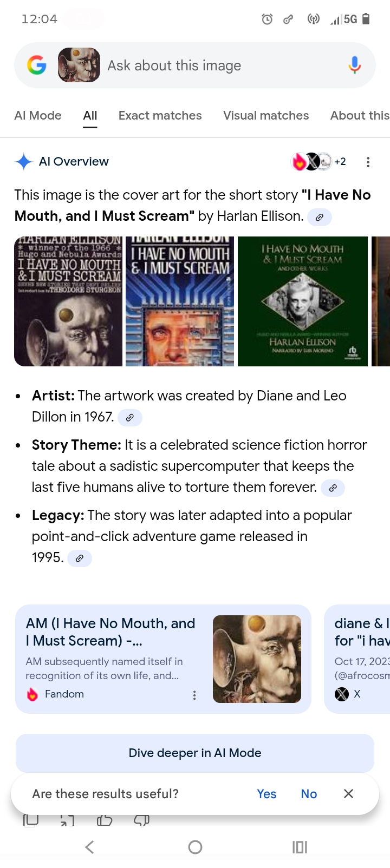Open the AM Fandom result card

point(163,659)
